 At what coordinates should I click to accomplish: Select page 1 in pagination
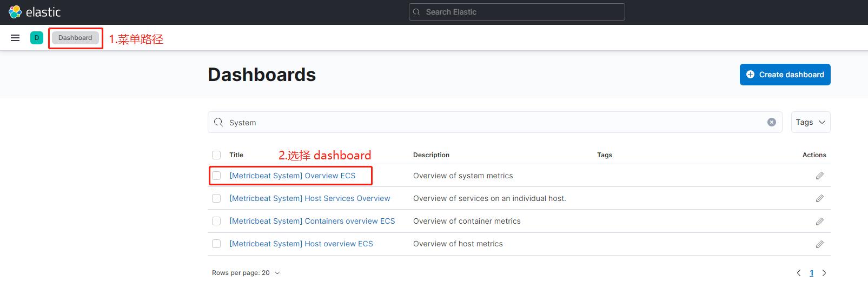(x=811, y=273)
